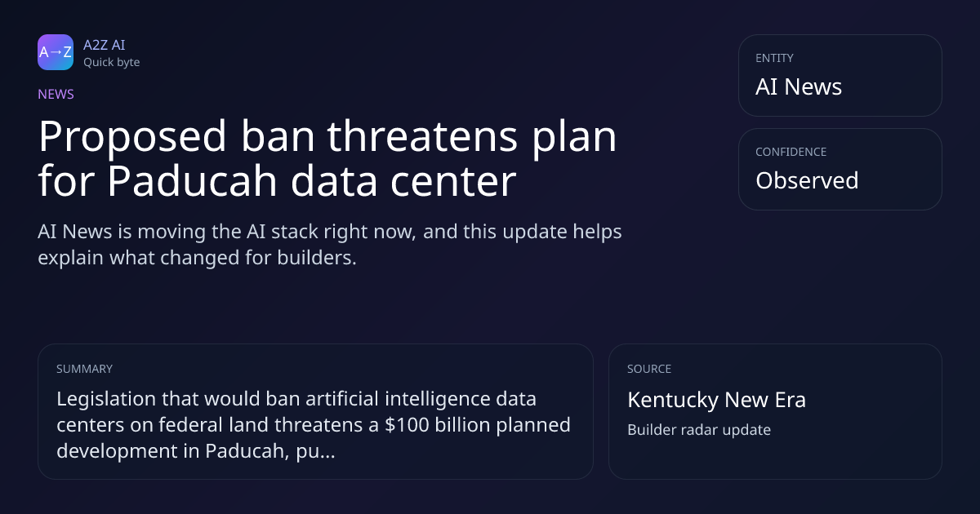Click the Kentucky New Era source name

click(716, 400)
